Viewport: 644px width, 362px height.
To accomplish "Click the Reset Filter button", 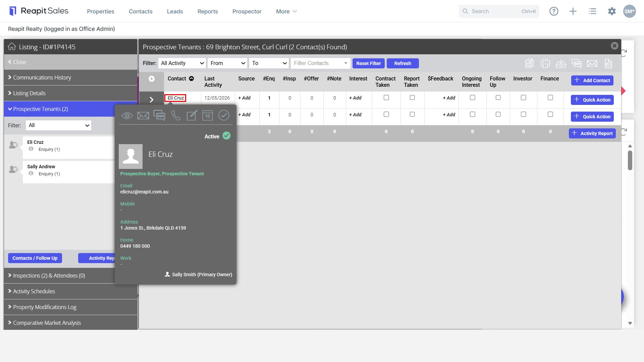I will 368,63.
